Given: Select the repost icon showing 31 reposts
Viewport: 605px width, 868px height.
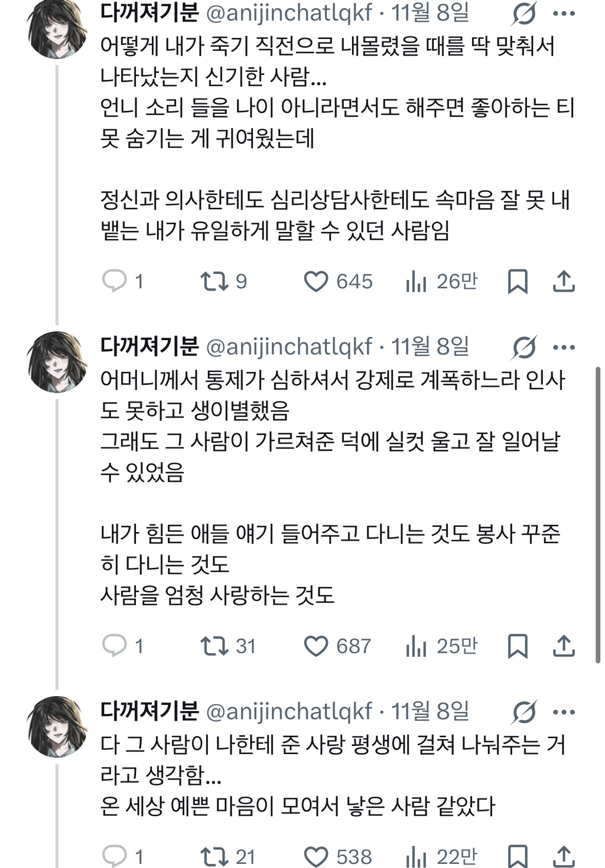Looking at the screenshot, I should click(x=214, y=646).
